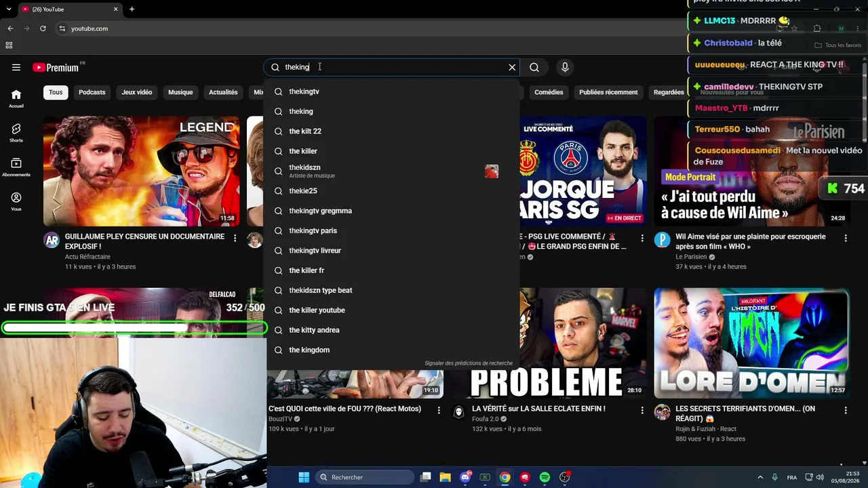The height and width of the screenshot is (488, 868).
Task: Open the Guillaume Pley documentary video thumbnail
Action: (x=141, y=171)
